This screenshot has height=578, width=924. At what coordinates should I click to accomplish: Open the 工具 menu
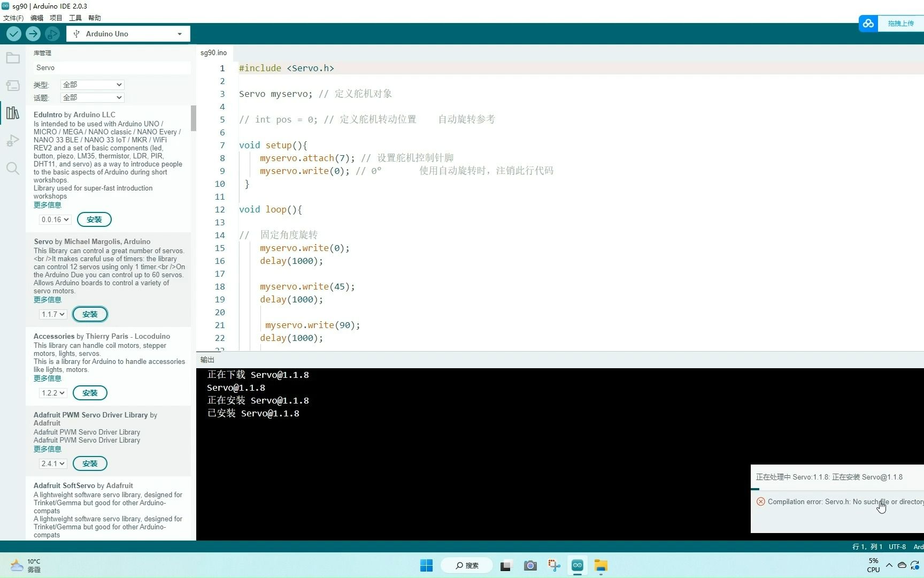click(x=75, y=18)
